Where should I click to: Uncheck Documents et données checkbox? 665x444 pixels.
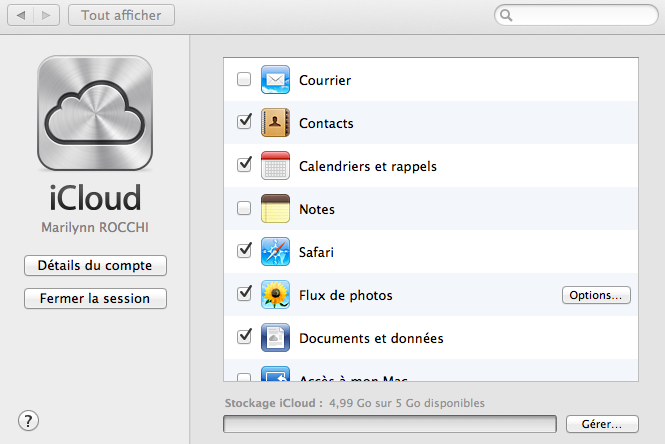[244, 337]
